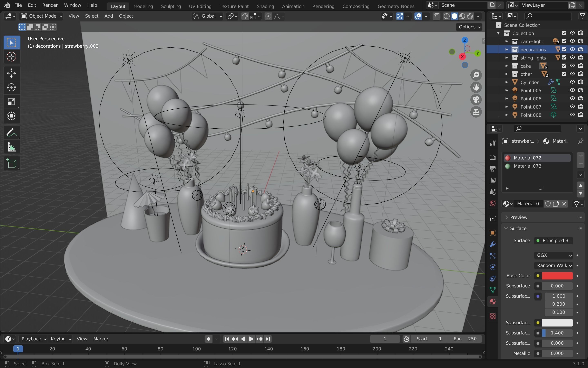Uncheck the cam+light collection checkbox
The image size is (588, 368).
click(564, 41)
